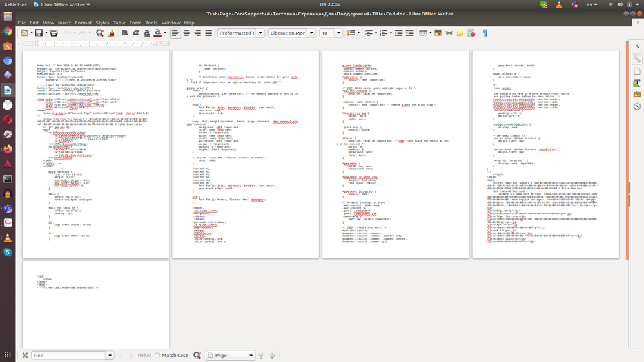Toggle track changes recording icon
644x362 pixels.
tap(471, 33)
